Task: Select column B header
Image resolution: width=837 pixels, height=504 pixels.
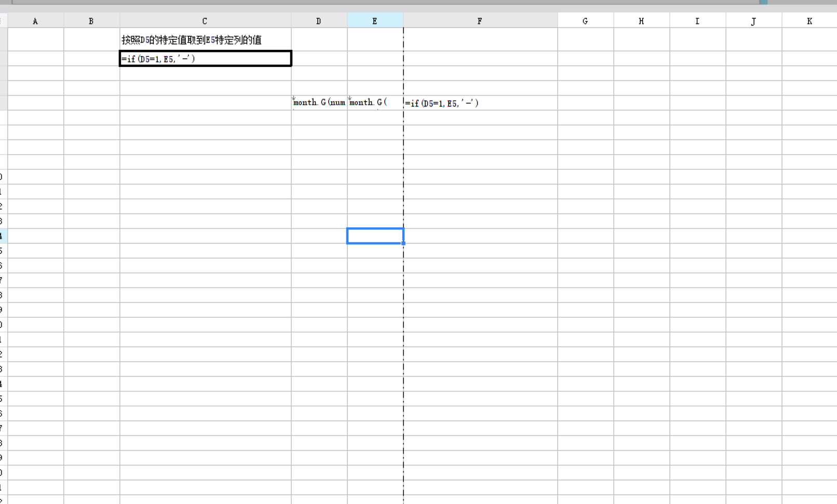Action: coord(91,21)
